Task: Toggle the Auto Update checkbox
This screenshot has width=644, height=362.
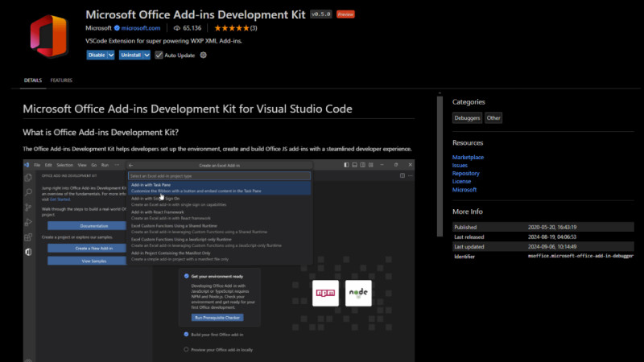Action: (159, 55)
